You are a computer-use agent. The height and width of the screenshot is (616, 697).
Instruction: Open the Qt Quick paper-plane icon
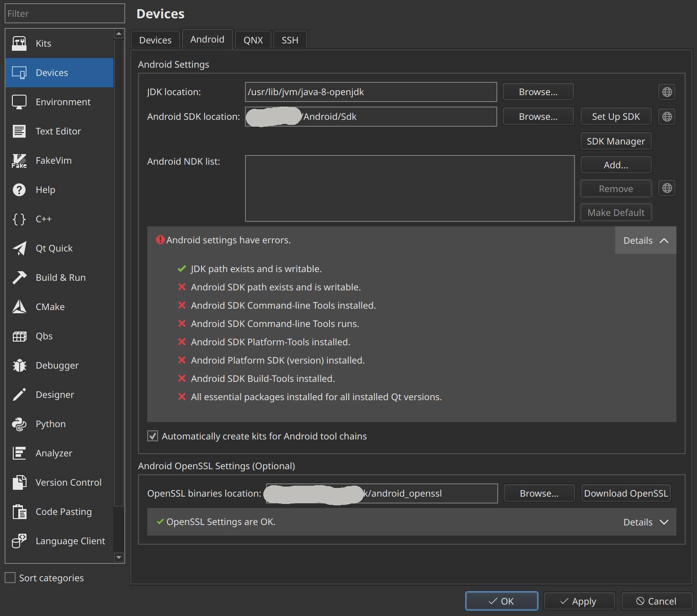(x=19, y=248)
